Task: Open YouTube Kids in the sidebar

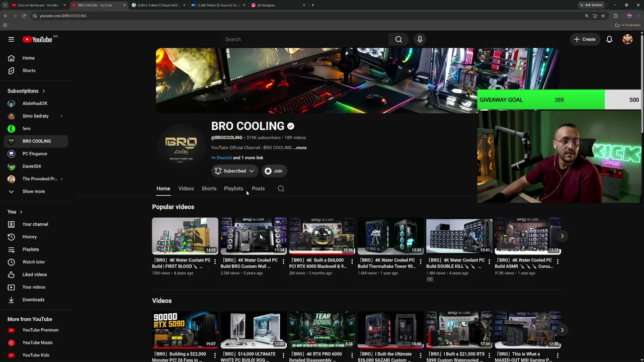Action: [36, 355]
